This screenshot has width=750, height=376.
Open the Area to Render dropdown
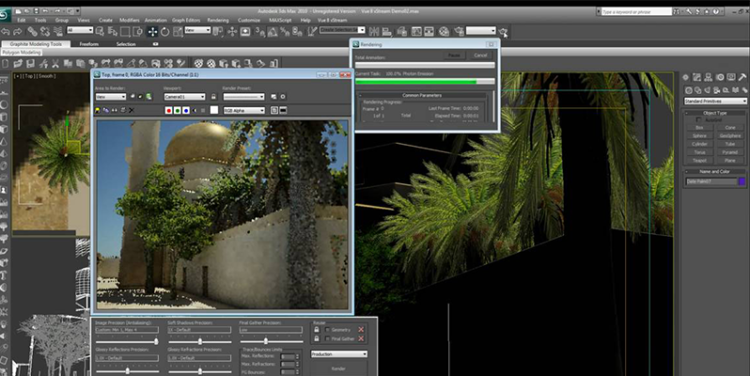[x=110, y=97]
